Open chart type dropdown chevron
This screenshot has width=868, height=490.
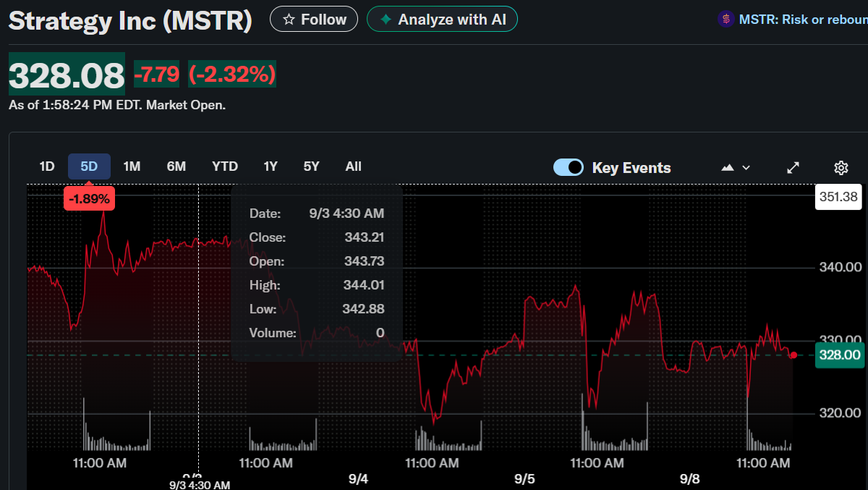tap(746, 168)
